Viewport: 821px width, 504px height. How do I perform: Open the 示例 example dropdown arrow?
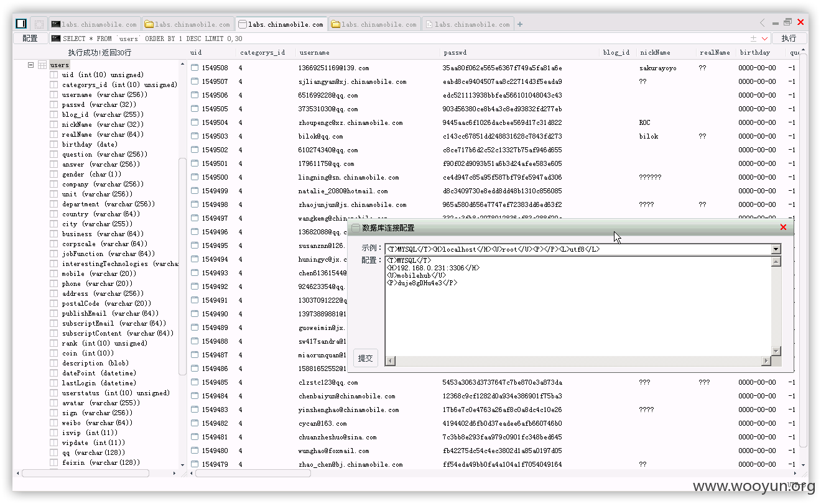[x=776, y=249]
